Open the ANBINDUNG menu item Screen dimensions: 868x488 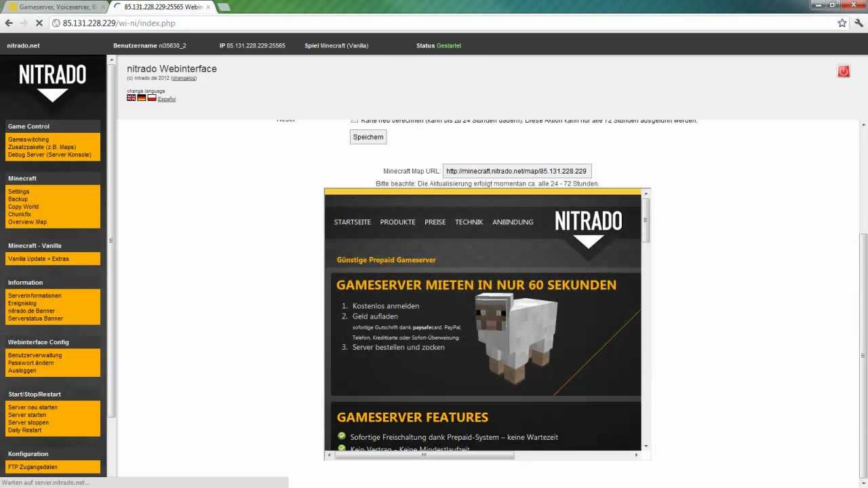(x=513, y=222)
